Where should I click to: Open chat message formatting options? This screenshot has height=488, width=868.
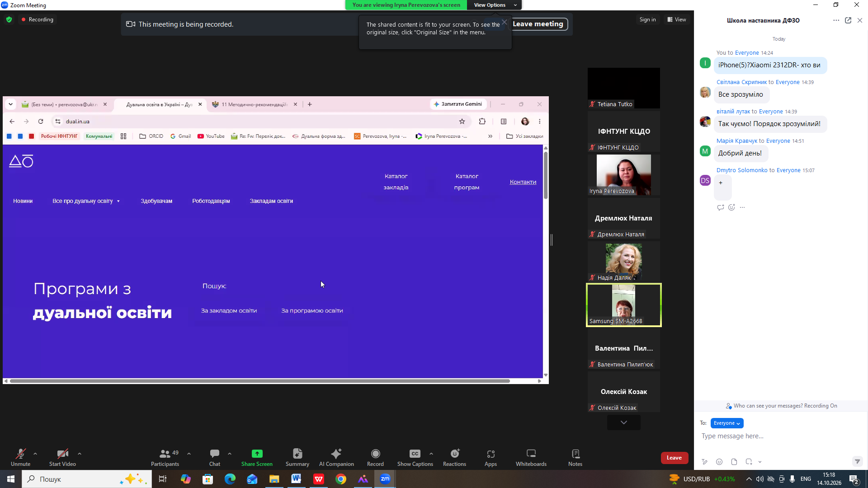704,462
